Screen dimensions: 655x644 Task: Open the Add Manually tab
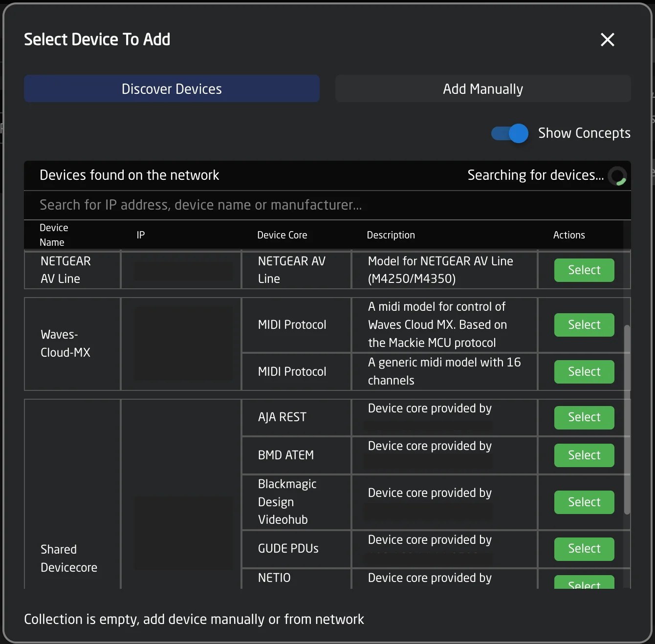[x=483, y=88]
